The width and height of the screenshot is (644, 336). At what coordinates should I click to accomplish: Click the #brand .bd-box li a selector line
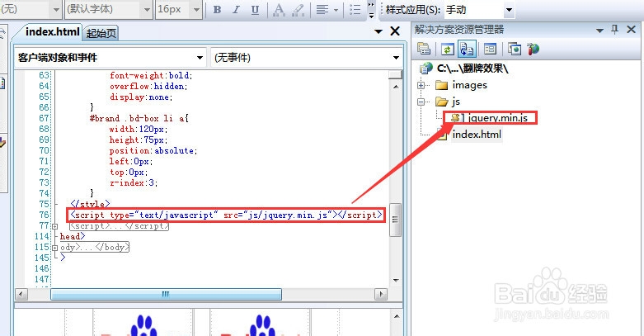pyautogui.click(x=139, y=118)
